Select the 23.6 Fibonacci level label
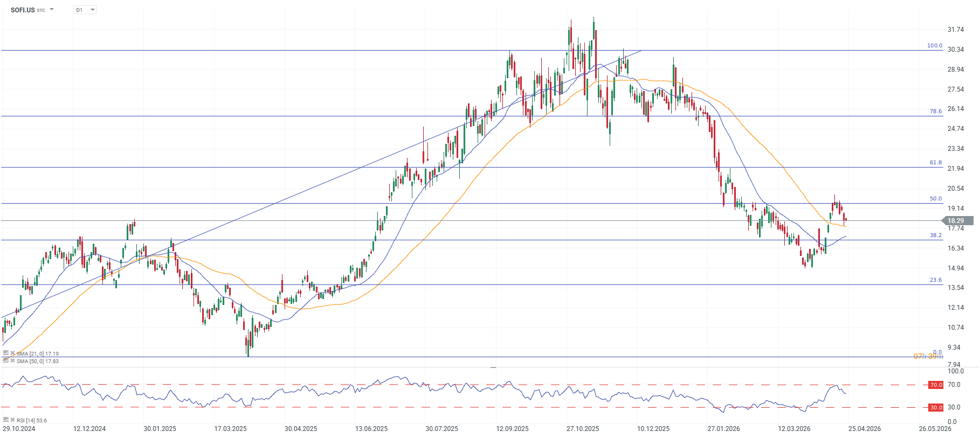The height and width of the screenshot is (438, 980). (x=936, y=280)
